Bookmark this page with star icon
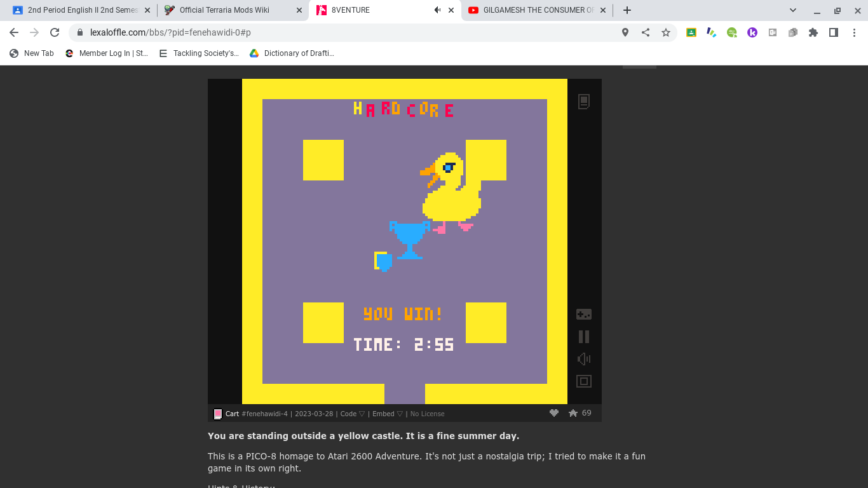This screenshot has height=488, width=868. tap(666, 32)
